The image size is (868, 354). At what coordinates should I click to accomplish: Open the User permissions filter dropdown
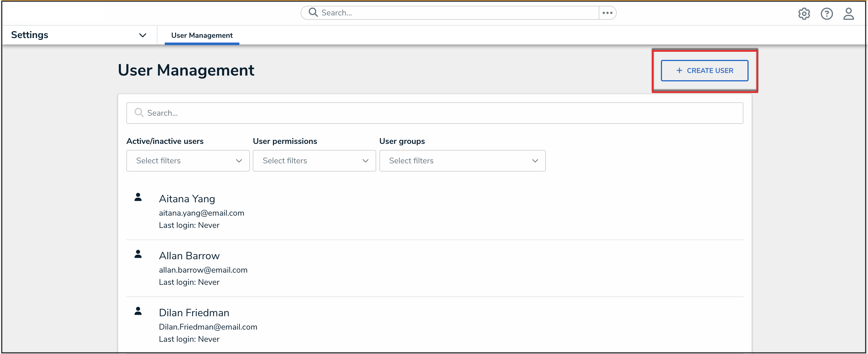[314, 161]
